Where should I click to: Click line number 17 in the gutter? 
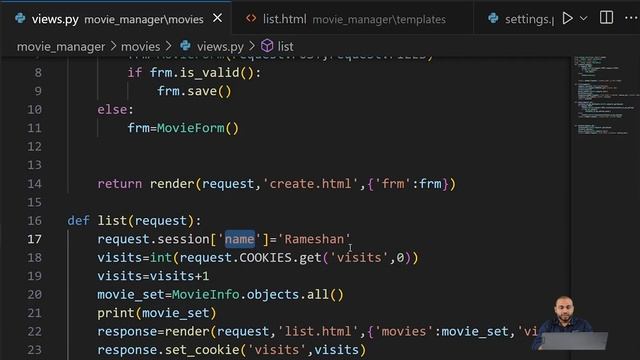[35, 239]
